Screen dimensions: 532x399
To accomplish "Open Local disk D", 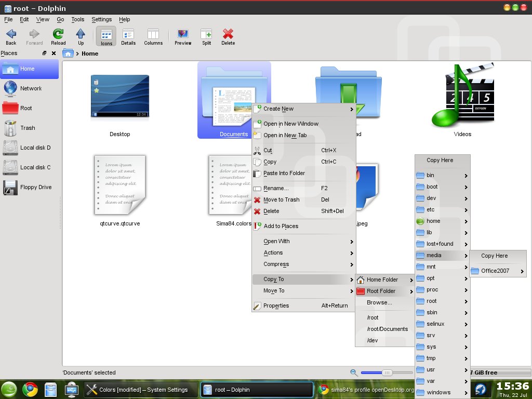I will [x=30, y=148].
